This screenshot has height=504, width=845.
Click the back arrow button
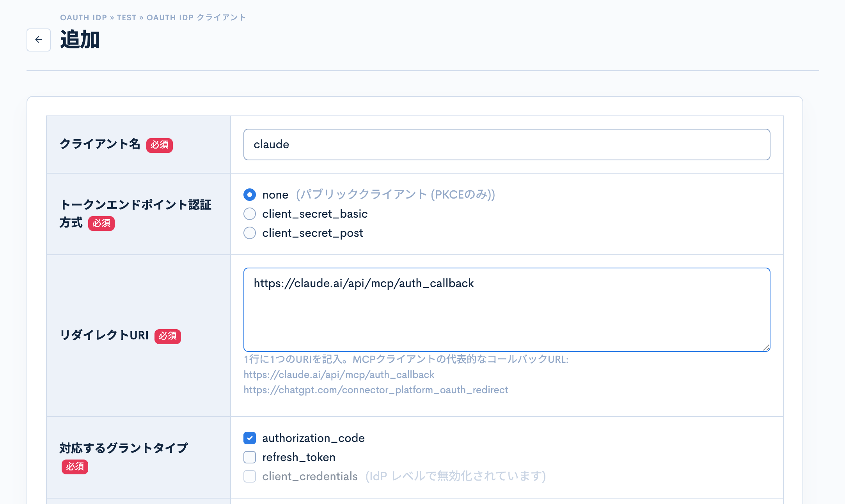click(x=39, y=40)
